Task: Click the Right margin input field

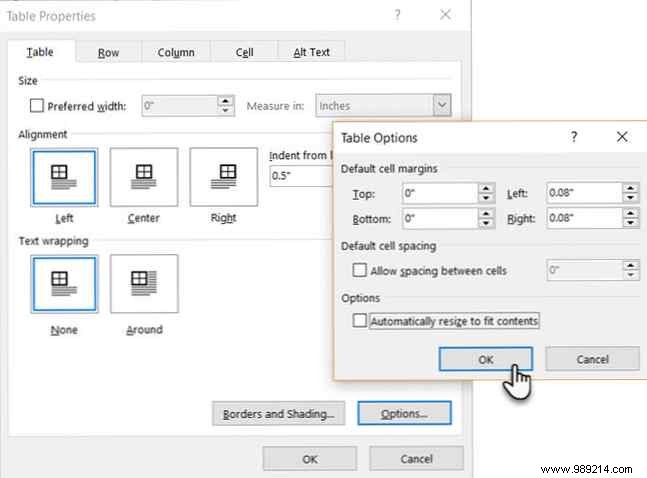Action: click(584, 218)
